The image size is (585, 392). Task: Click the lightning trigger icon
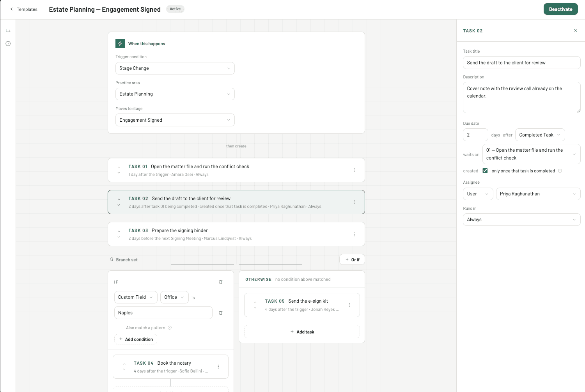click(x=120, y=44)
